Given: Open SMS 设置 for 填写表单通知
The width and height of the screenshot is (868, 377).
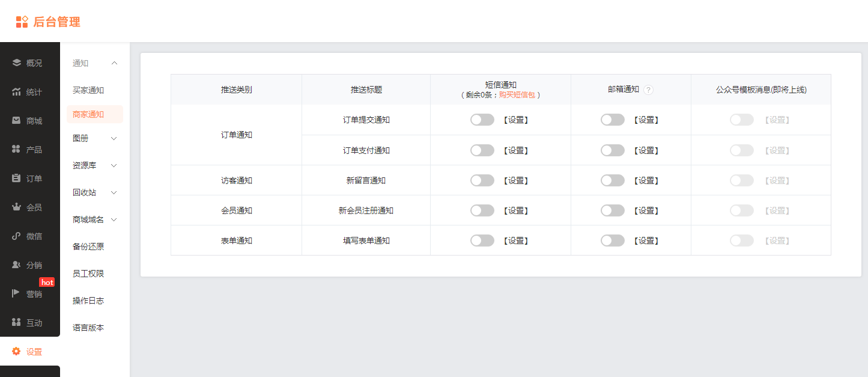Looking at the screenshot, I should click(516, 241).
